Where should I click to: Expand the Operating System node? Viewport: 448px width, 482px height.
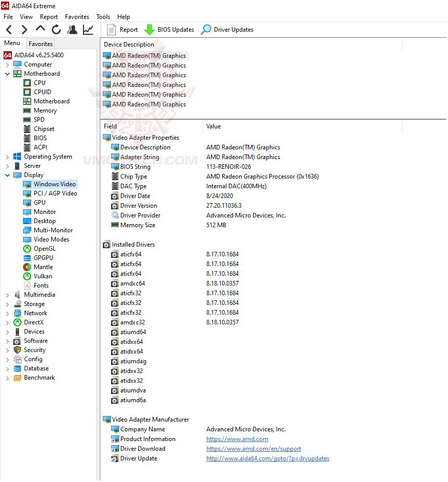click(x=7, y=157)
